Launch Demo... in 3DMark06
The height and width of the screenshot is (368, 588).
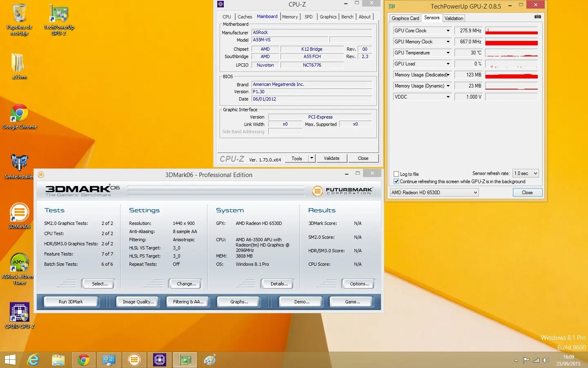tap(302, 302)
